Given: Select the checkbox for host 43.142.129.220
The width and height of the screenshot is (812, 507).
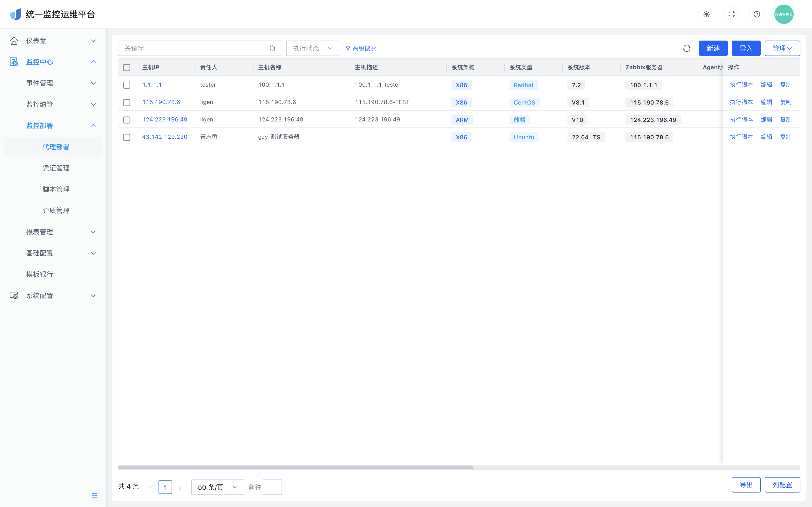Looking at the screenshot, I should 126,137.
